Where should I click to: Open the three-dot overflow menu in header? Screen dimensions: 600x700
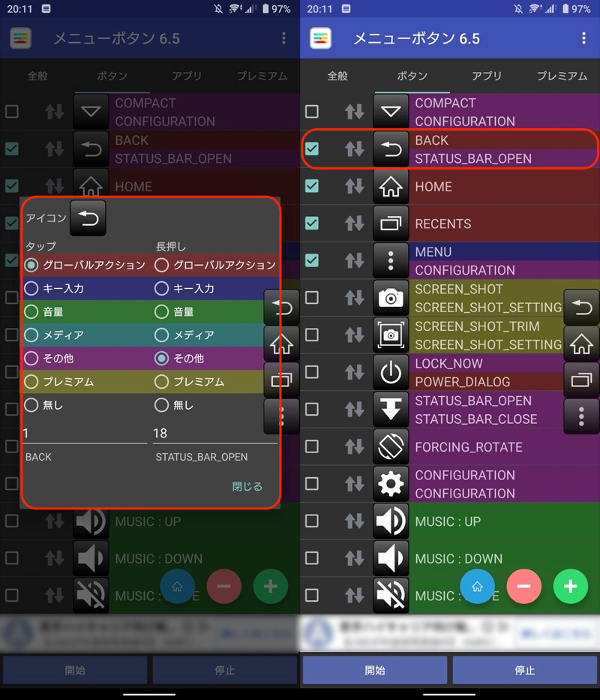583,38
